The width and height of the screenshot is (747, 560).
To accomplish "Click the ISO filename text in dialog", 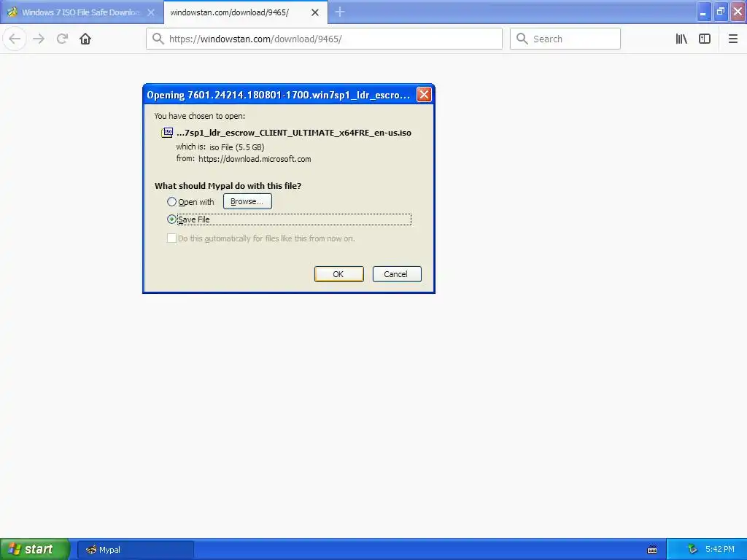I will pos(294,133).
